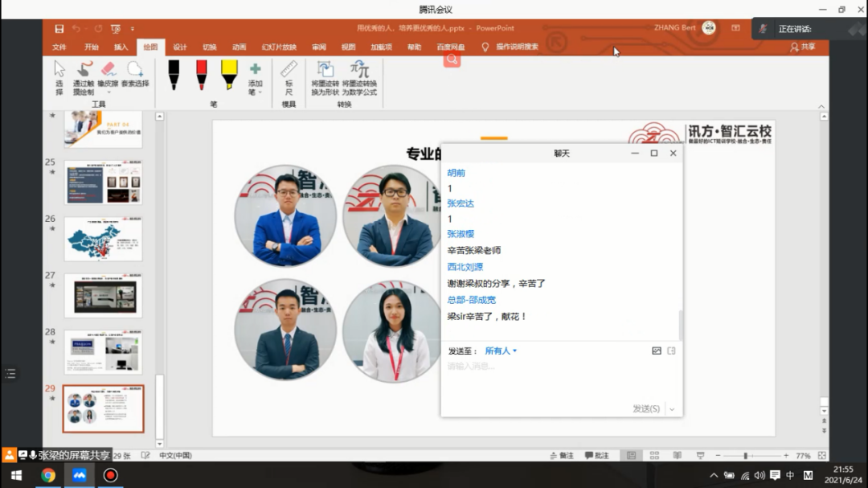
Task: Select slide 29 thumbnail in panel
Action: 102,407
